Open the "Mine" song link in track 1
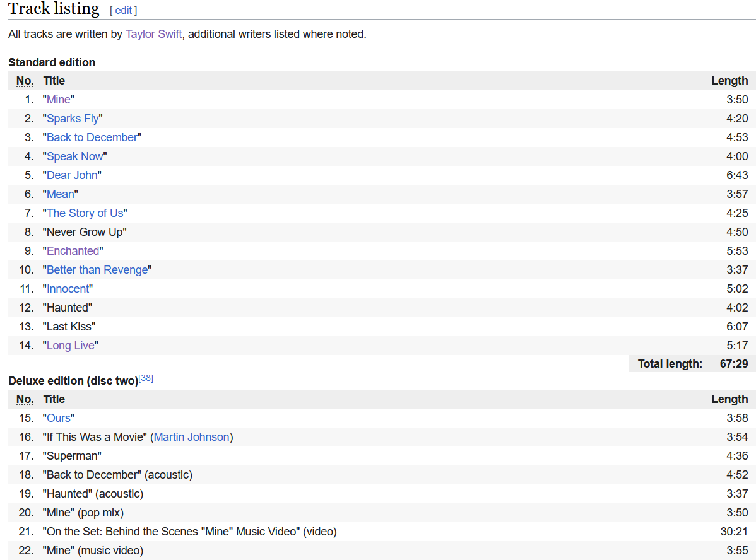756x560 pixels. (x=58, y=100)
